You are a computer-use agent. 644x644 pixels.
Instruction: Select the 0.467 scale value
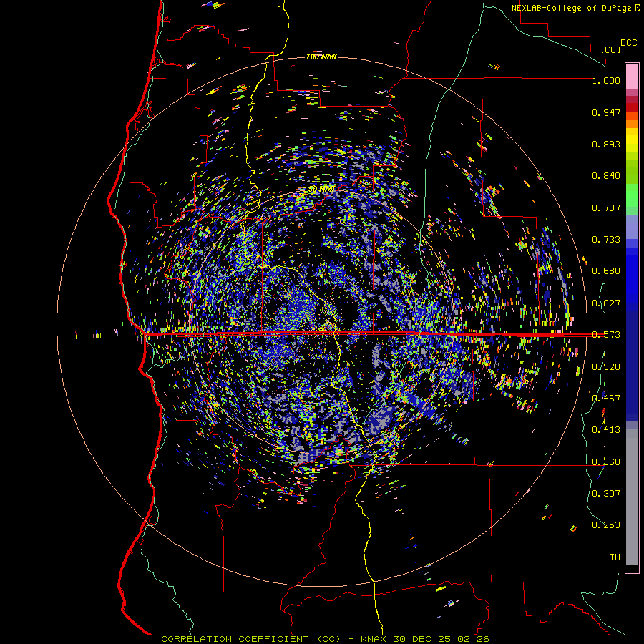click(606, 399)
